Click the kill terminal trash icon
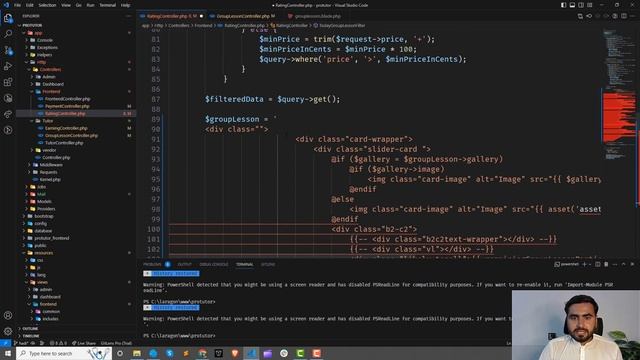This screenshot has width=640, height=360. coord(606,264)
